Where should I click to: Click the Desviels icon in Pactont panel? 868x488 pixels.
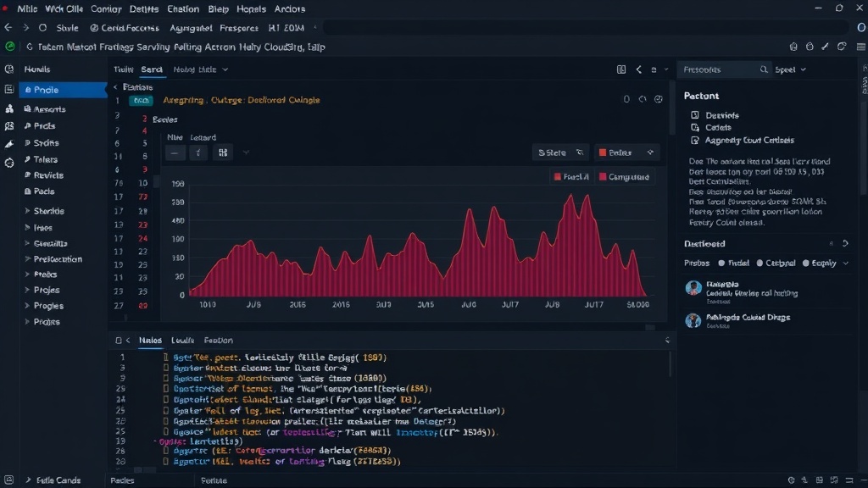[x=695, y=115]
